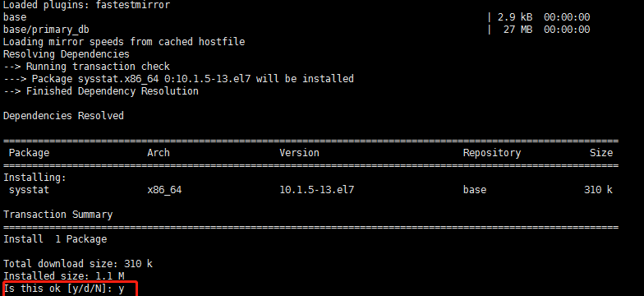The height and width of the screenshot is (296, 644).
Task: Click the "Resolving Dependencies" line
Action: click(x=66, y=54)
